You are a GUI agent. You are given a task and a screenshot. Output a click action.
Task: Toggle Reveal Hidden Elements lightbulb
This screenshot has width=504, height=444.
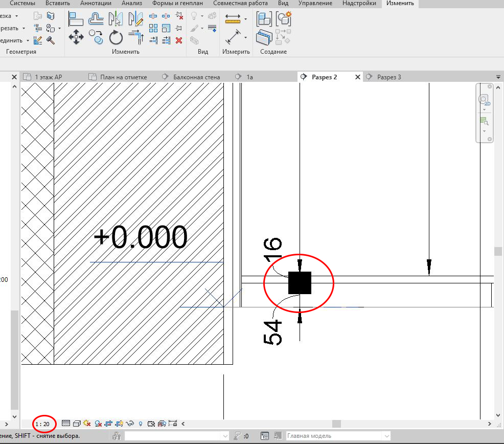tap(140, 424)
